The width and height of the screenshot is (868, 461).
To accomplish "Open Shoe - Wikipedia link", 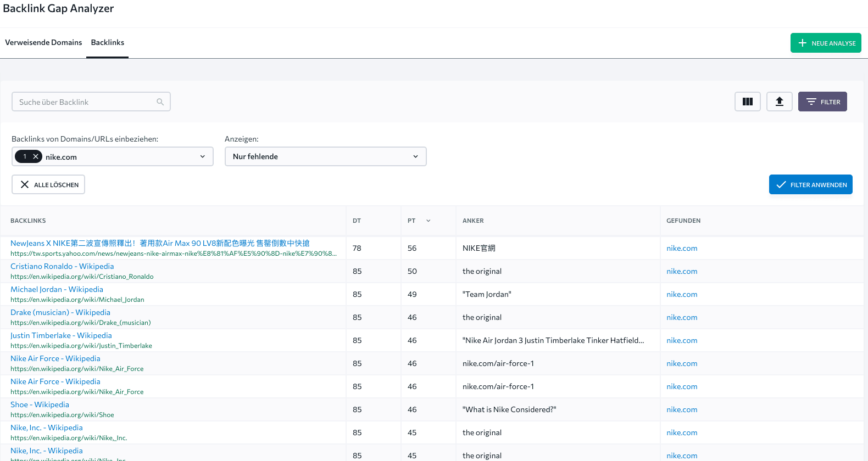I will 40,404.
